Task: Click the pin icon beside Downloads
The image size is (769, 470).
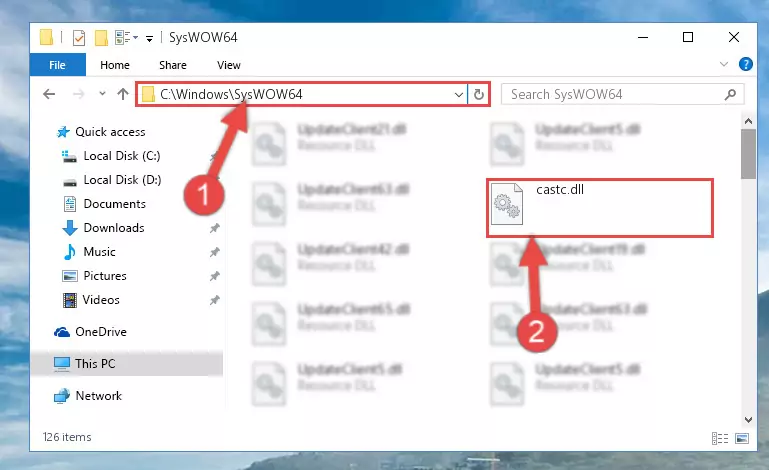Action: [x=214, y=228]
